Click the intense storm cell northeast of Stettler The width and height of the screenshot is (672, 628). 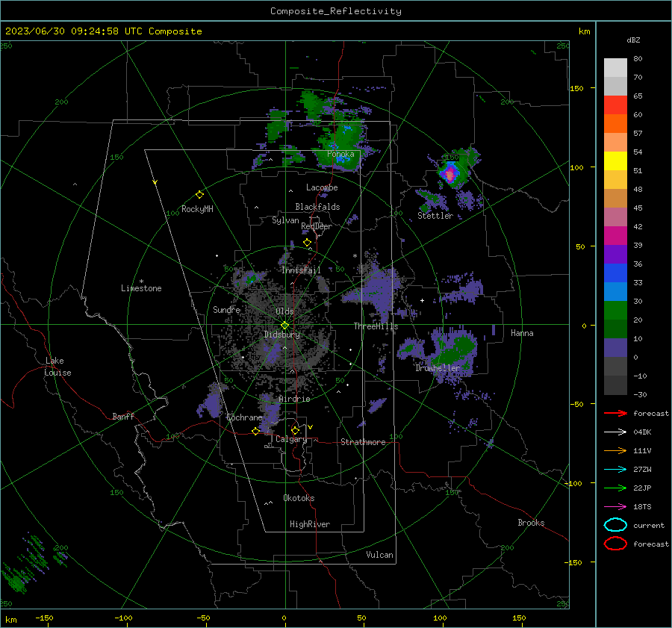pyautogui.click(x=449, y=175)
